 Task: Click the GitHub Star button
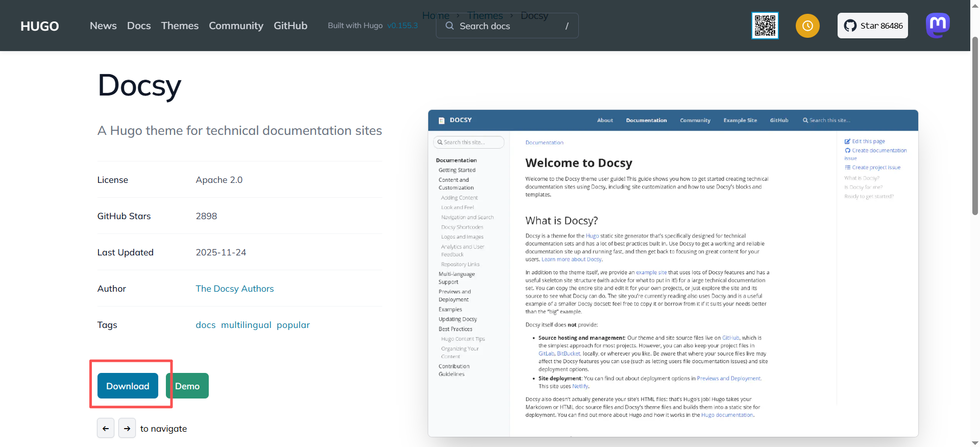[873, 26]
